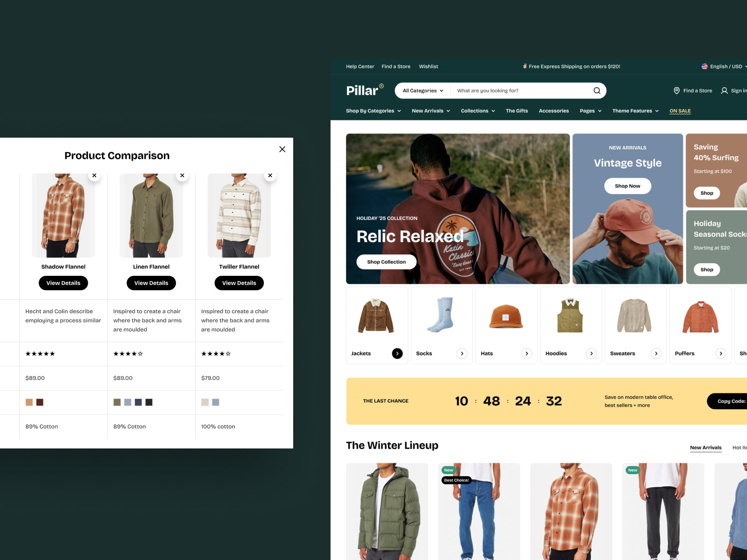Select Linen Flannel black color swatch

pos(149,402)
